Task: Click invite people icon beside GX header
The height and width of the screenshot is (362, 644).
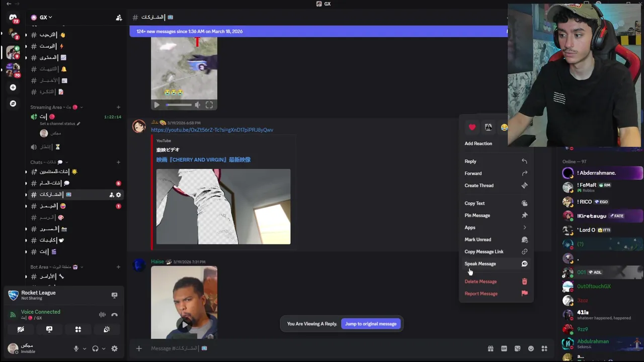Action: pyautogui.click(x=119, y=18)
